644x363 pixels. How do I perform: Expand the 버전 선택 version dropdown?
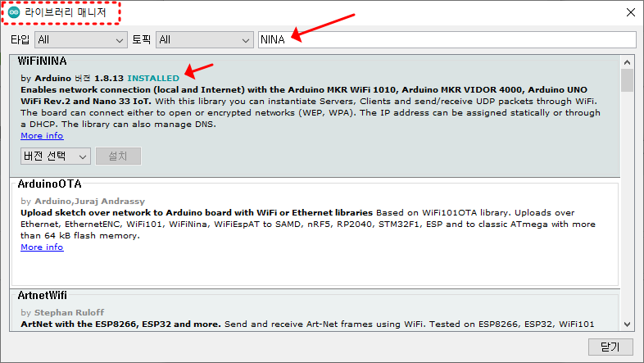(56, 156)
